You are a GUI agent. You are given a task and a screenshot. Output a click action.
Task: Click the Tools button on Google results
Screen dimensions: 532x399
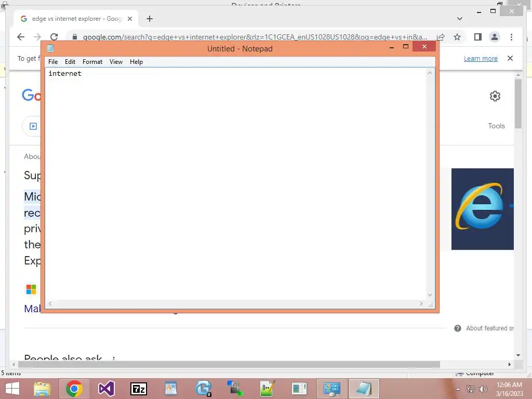pyautogui.click(x=496, y=126)
